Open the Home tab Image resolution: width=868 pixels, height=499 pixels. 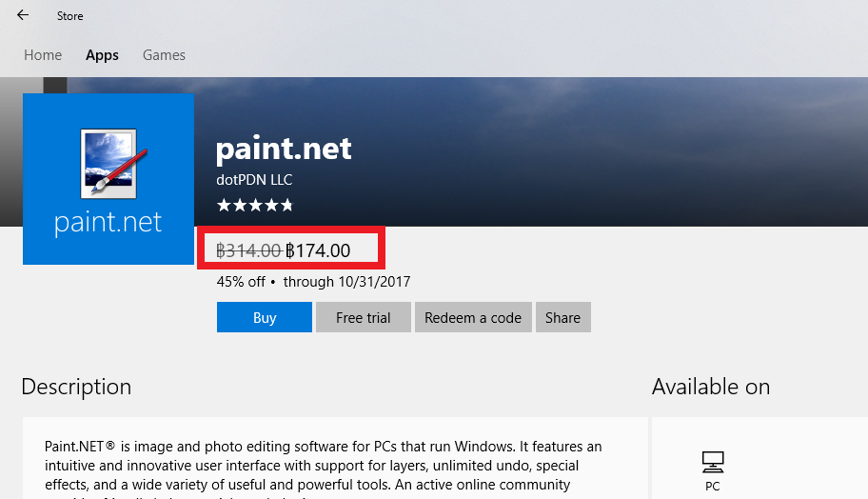(43, 55)
